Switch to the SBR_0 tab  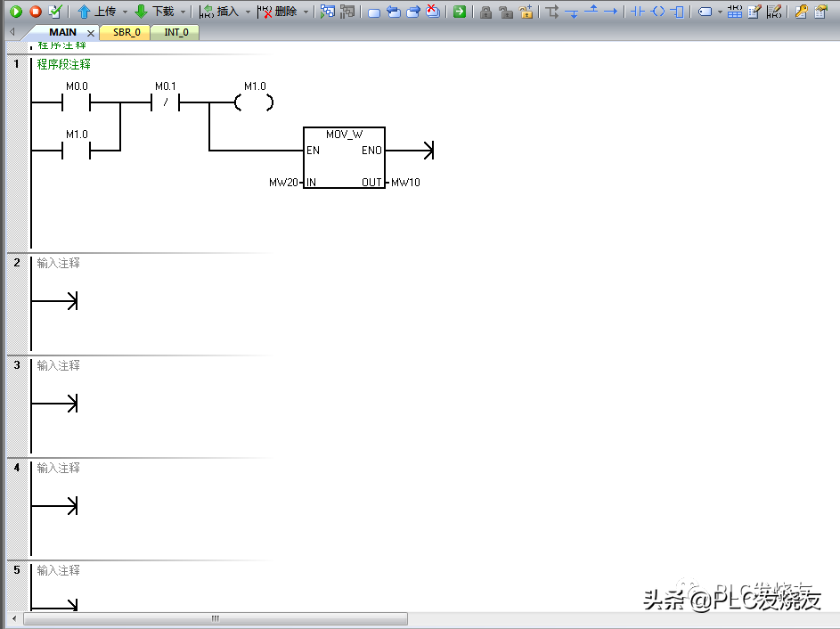tap(126, 32)
